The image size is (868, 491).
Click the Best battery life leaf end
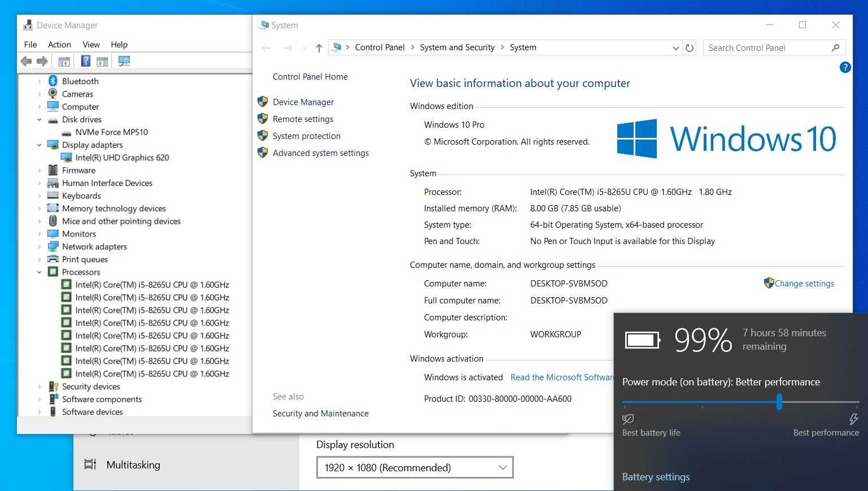(x=628, y=419)
